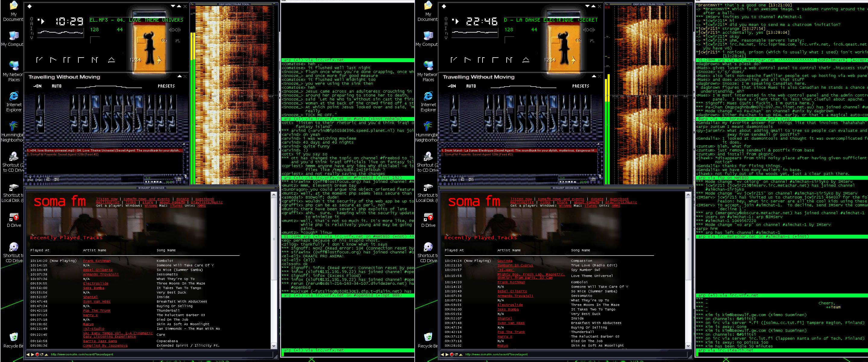Click previous track button in the player showing 10:29
868x362 pixels.
click(39, 60)
